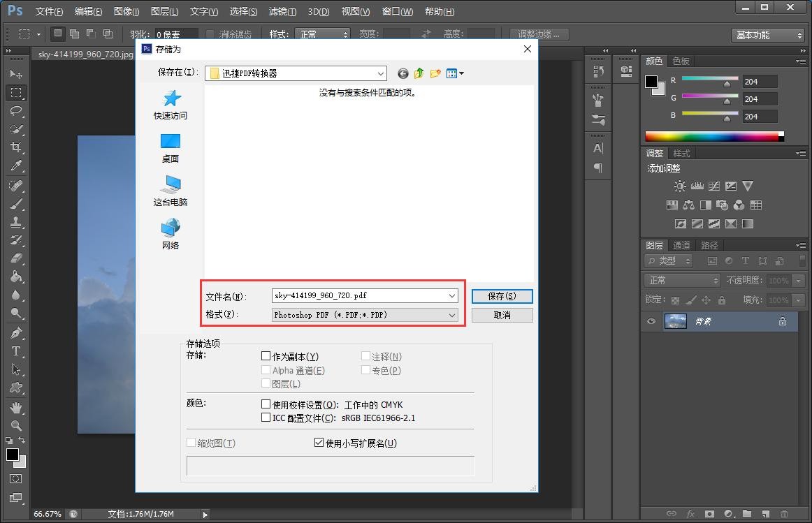This screenshot has height=523, width=812.
Task: Select the Zoom tool in toolbar
Action: point(16,425)
